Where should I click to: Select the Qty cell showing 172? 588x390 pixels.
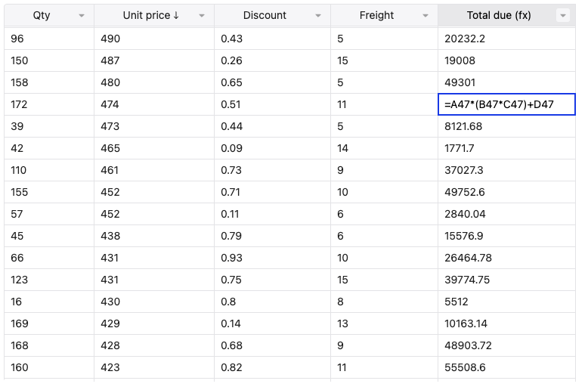click(49, 104)
